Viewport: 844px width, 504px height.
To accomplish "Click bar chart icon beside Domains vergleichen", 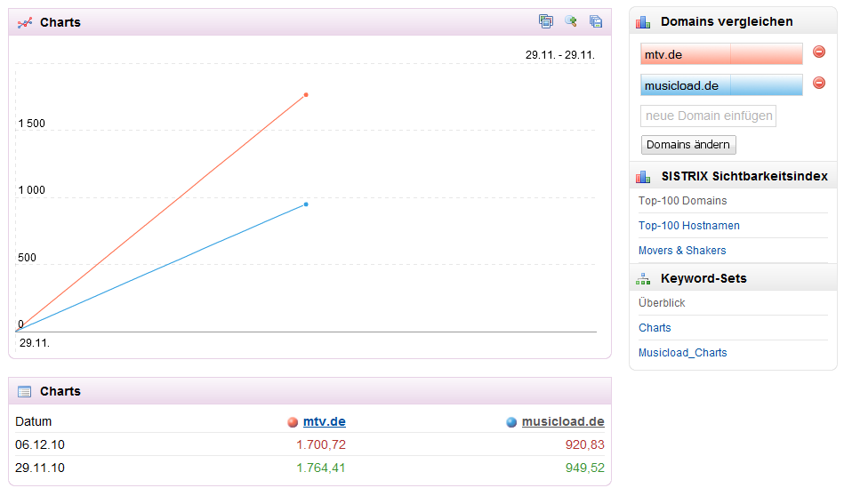I will 643,22.
